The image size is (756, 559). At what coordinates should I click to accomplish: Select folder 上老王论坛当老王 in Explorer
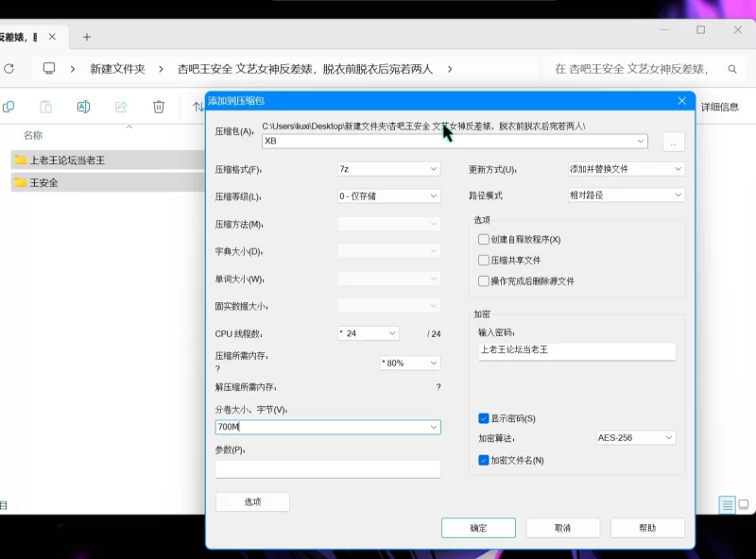tap(109, 160)
